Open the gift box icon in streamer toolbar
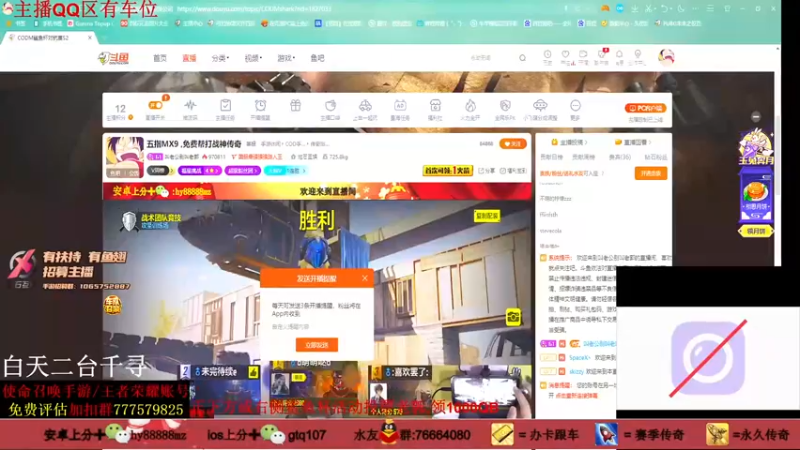The image size is (800, 450). point(295,106)
